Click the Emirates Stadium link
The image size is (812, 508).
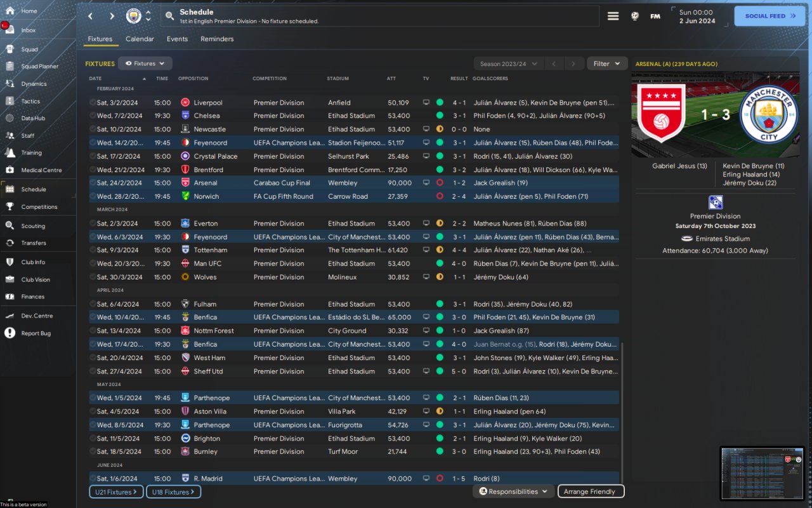coord(723,239)
